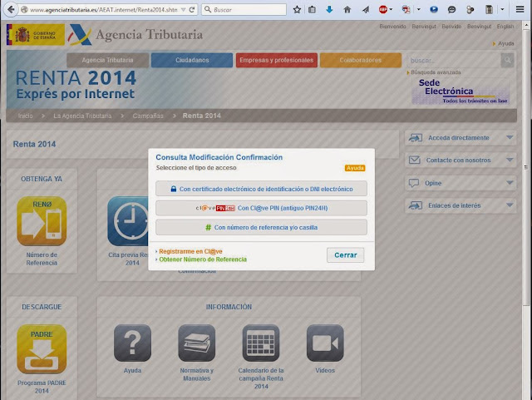Open the Búsqueda avanzada link
Screen dimensions: 532x400
click(x=436, y=72)
